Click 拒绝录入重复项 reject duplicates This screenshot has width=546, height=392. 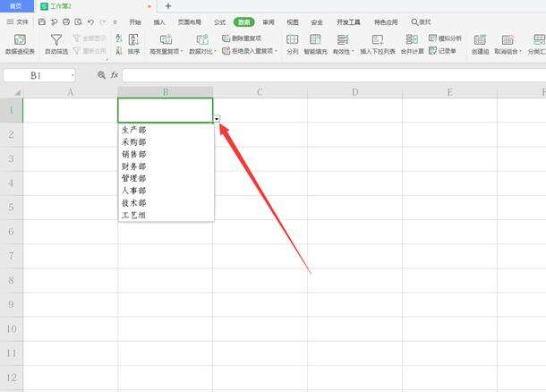(250, 51)
